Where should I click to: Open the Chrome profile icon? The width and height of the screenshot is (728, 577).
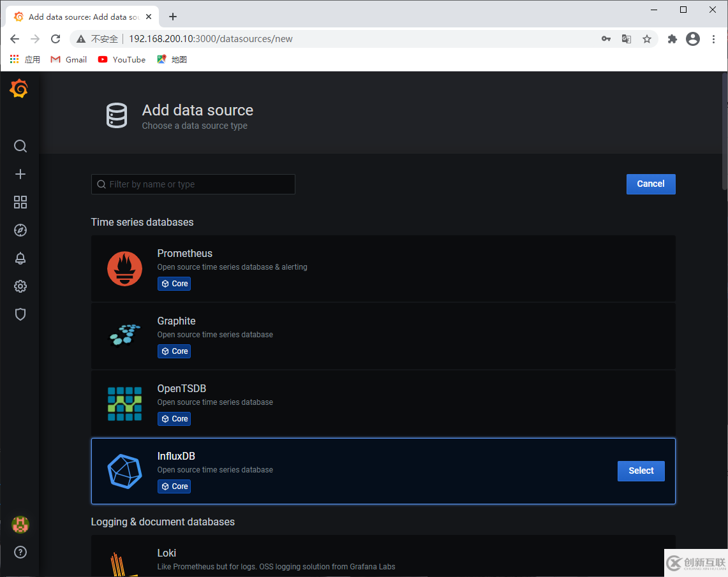[693, 39]
